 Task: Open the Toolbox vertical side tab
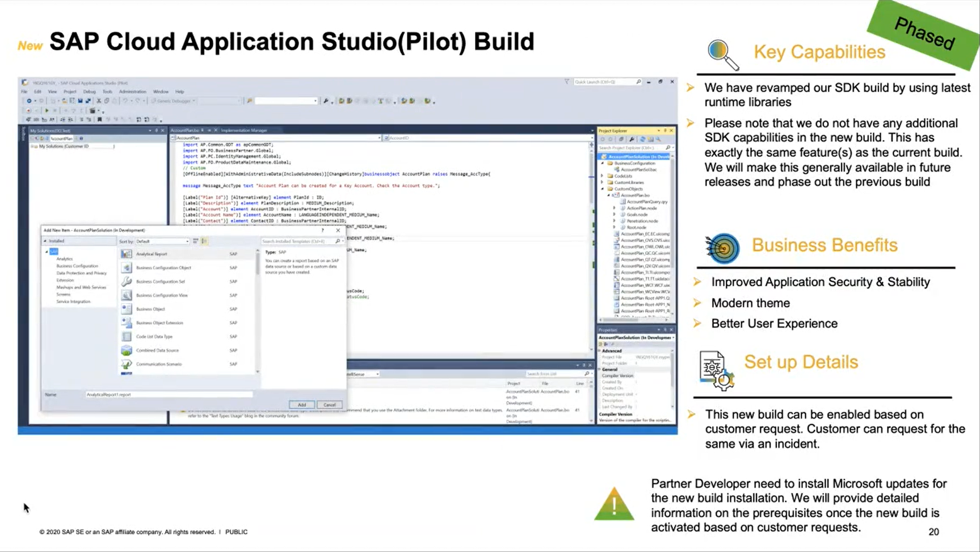[x=24, y=133]
